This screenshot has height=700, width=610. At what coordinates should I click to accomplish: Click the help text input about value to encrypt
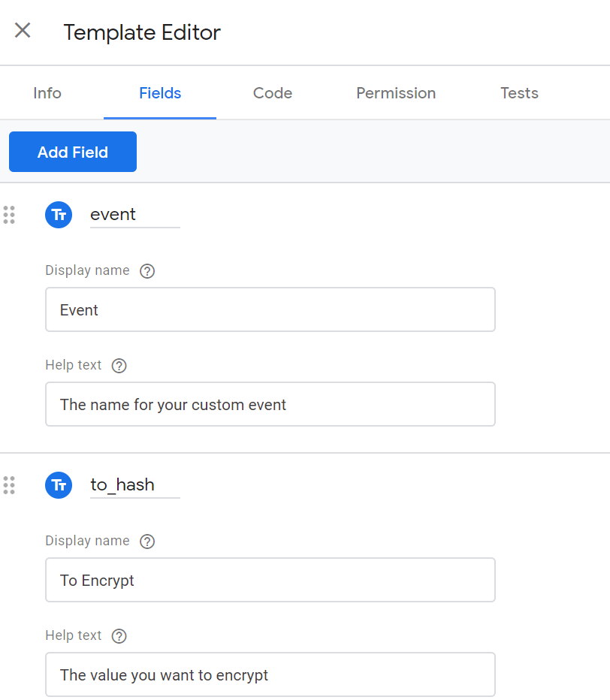(270, 674)
